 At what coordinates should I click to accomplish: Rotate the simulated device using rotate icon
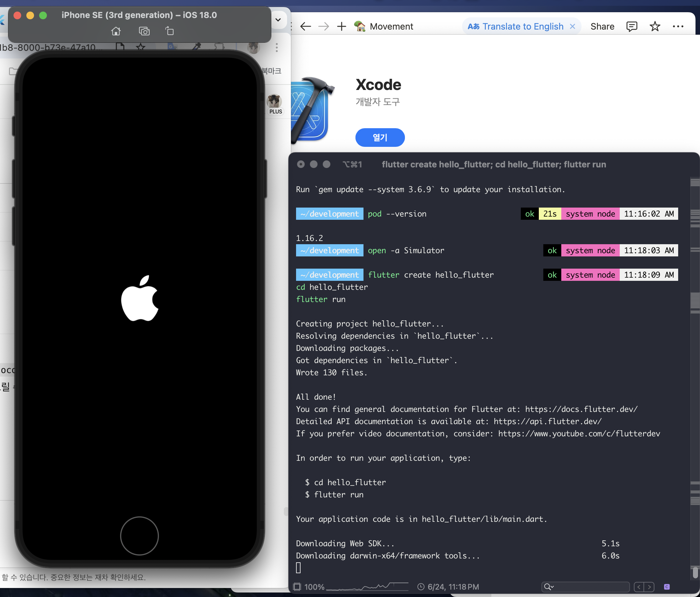(170, 31)
